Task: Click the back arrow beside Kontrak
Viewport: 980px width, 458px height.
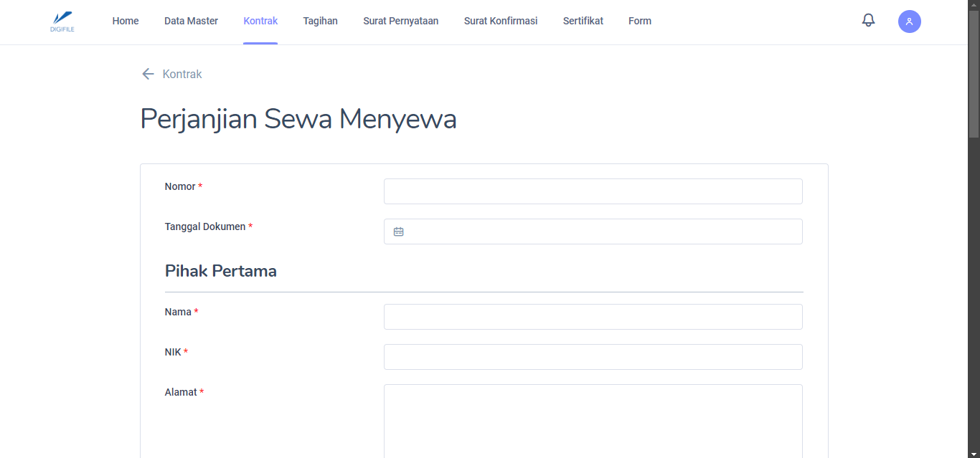Action: 148,74
